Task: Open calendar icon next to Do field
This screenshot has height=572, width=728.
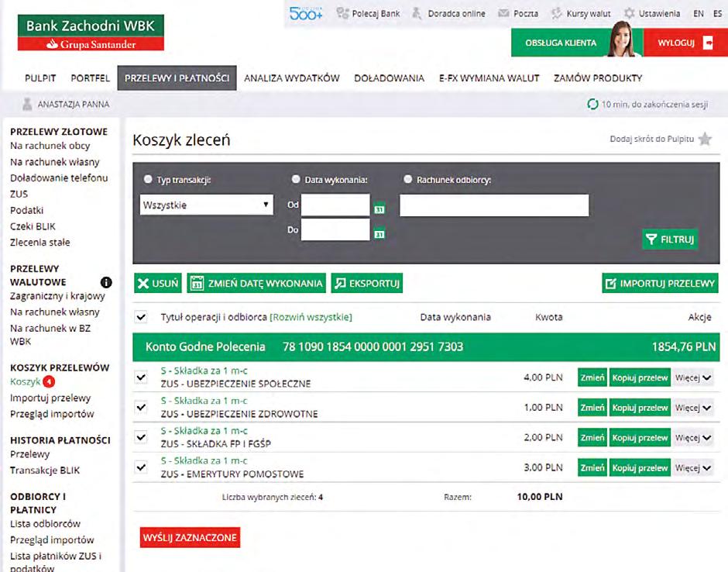Action: pyautogui.click(x=379, y=234)
